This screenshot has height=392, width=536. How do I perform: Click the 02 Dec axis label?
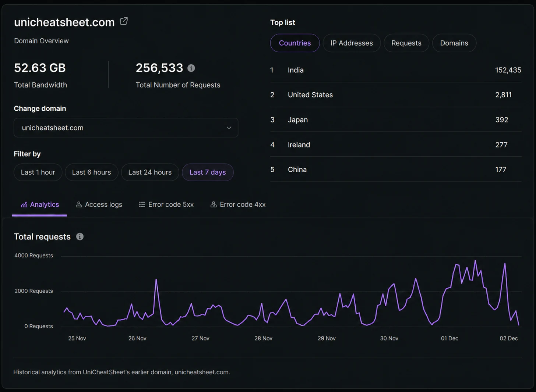tap(509, 338)
